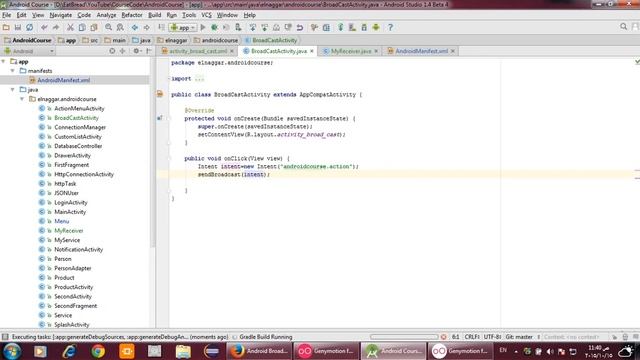Stop the Gradle build with the red cancel icon

(444, 337)
